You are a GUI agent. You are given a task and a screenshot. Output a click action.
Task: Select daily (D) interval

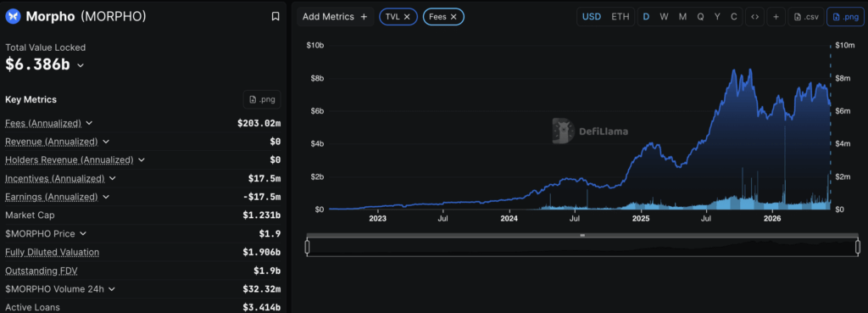[646, 17]
